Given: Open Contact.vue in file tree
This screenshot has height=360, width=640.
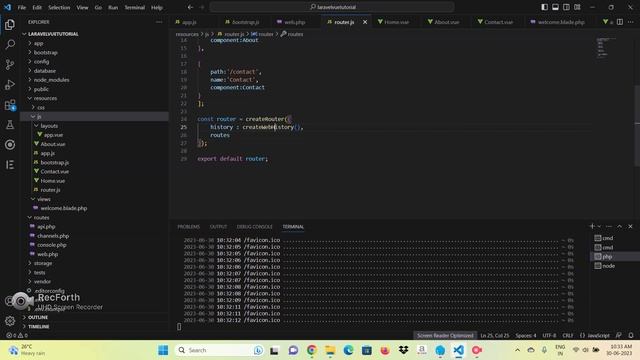Looking at the screenshot, I should (x=94, y=171).
